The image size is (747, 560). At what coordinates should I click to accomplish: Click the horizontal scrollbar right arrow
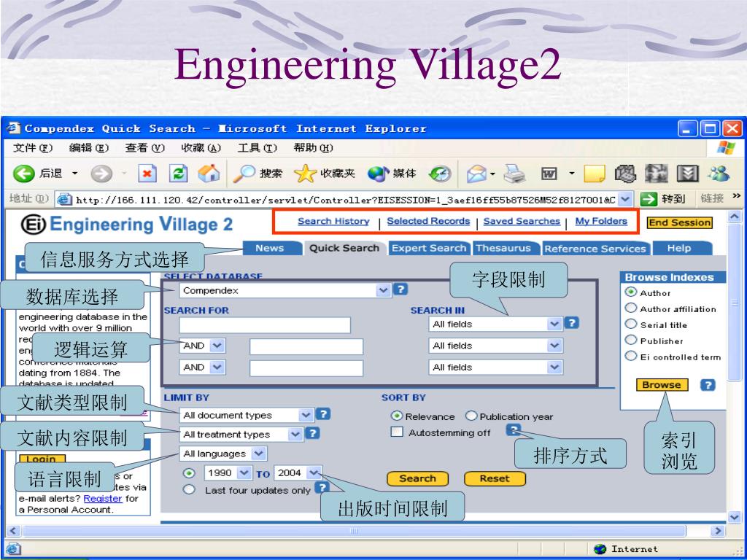click(x=717, y=531)
